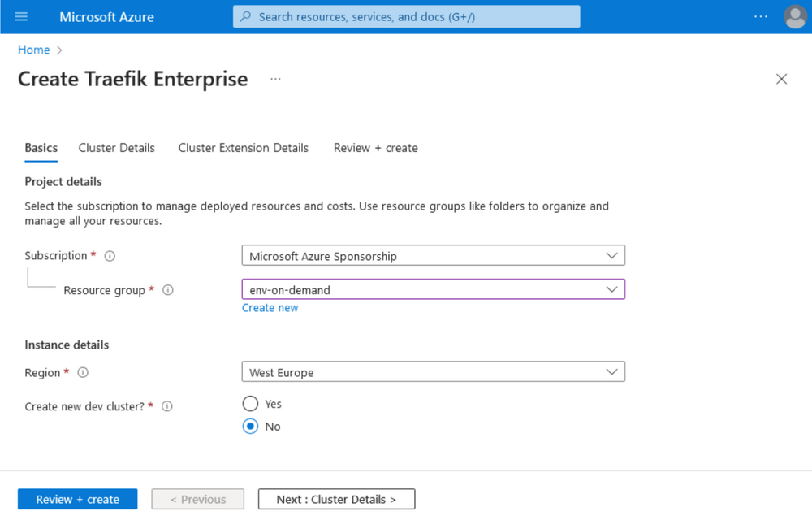Click Next : Cluster Details button
Viewport: 812px width, 529px height.
click(336, 499)
